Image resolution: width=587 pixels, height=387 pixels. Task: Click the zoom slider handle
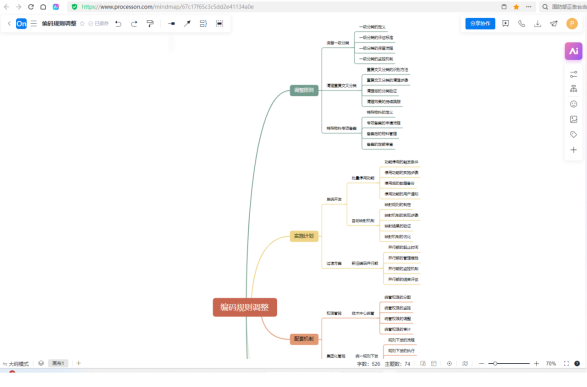click(495, 363)
